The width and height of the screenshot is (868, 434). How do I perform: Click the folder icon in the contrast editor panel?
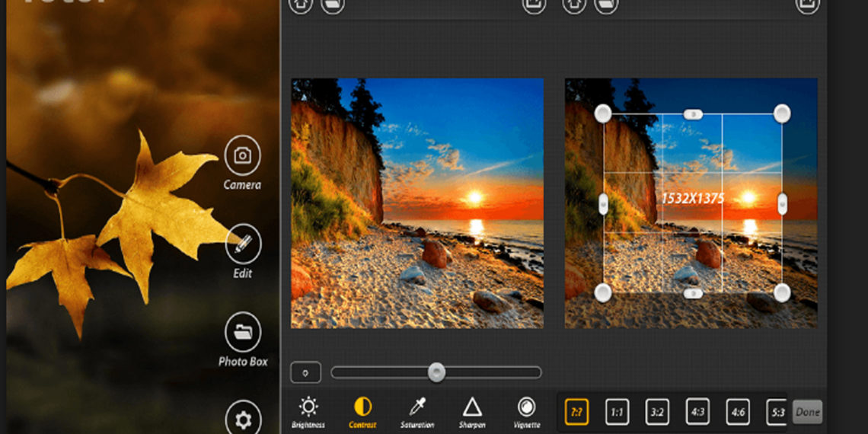coord(333,5)
